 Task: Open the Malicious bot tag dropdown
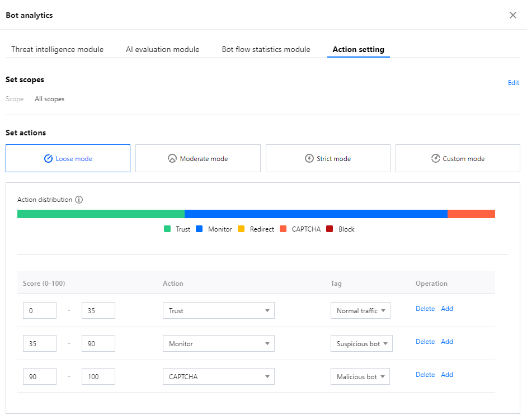tap(360, 376)
